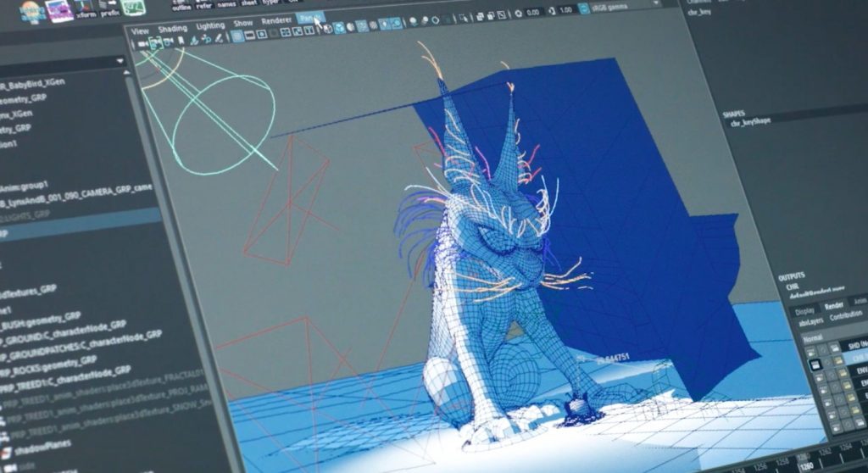Open the Shading menu in viewport

tap(172, 29)
